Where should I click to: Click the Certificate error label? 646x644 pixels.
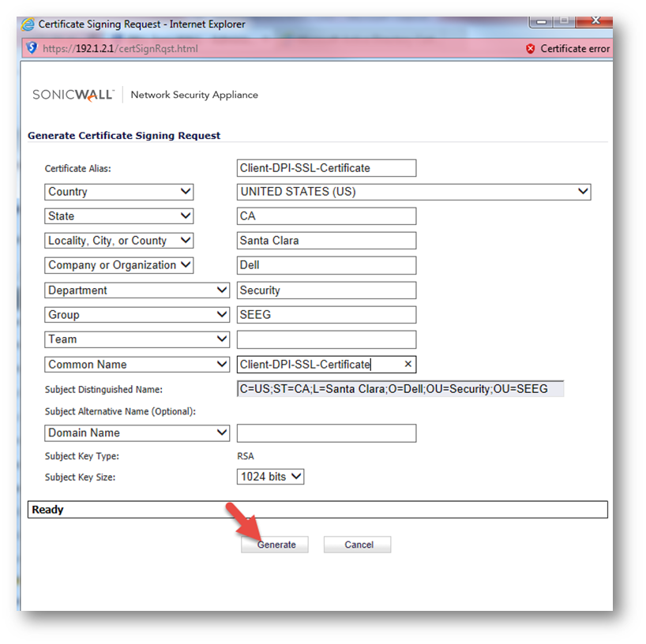point(575,49)
